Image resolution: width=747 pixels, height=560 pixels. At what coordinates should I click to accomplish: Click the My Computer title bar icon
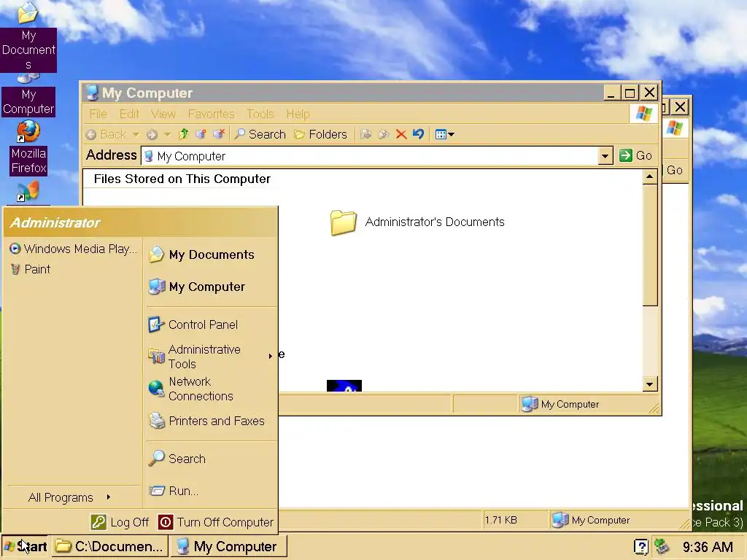click(93, 93)
